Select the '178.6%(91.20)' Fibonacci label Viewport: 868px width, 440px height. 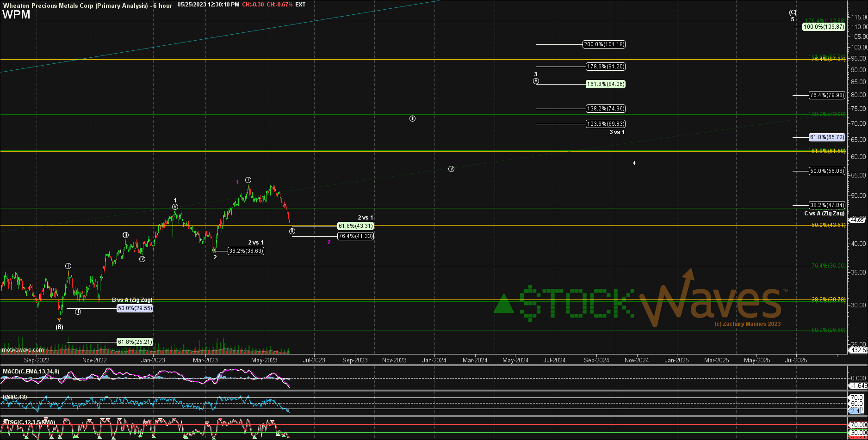(x=606, y=67)
